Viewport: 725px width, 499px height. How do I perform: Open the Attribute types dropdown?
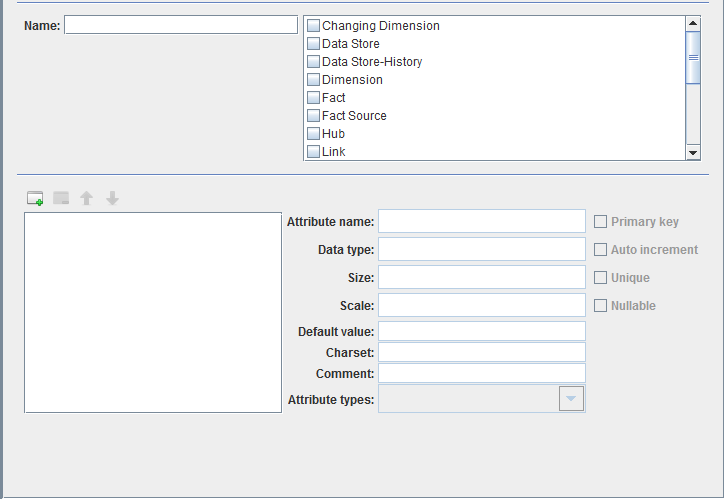[570, 400]
